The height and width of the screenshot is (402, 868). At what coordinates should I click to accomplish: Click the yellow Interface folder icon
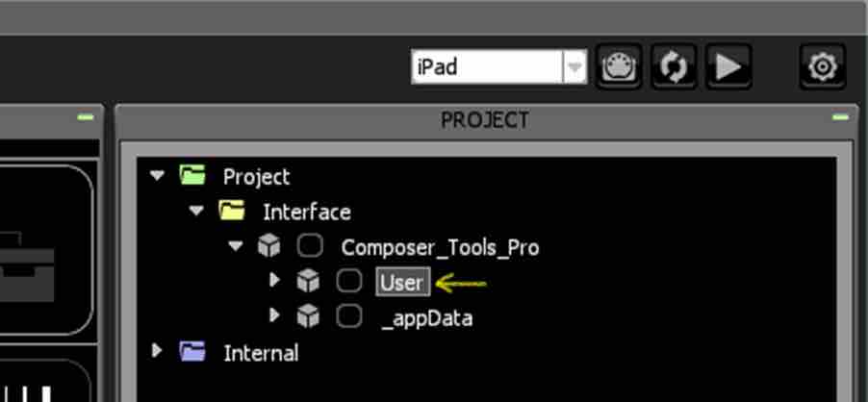232,211
